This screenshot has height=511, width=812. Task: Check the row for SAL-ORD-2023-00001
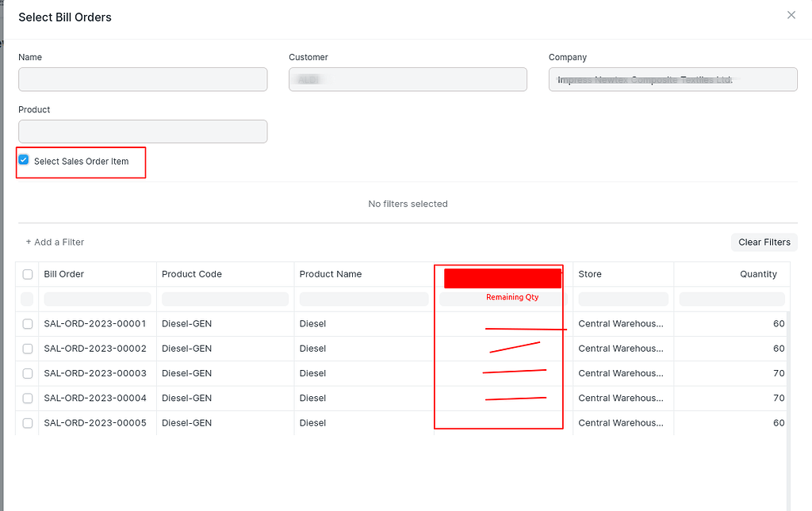(28, 323)
